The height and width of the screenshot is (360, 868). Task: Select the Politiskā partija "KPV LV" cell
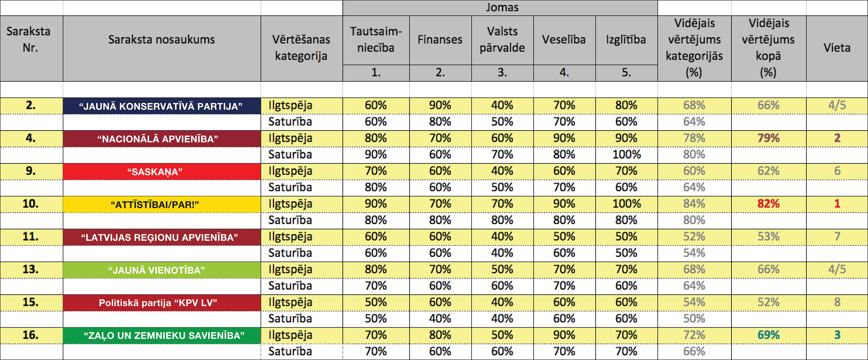(x=162, y=303)
